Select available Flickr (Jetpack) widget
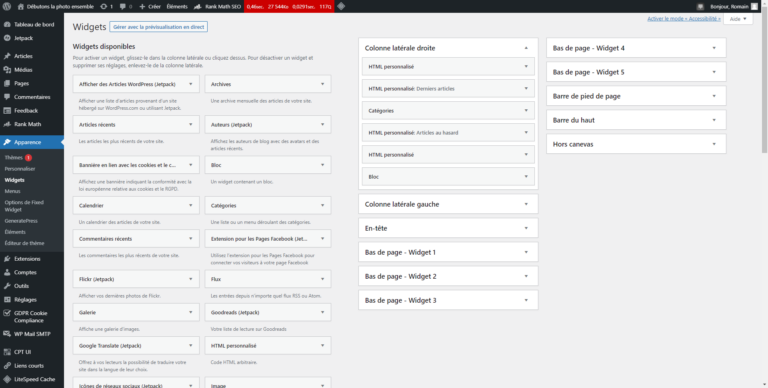This screenshot has height=388, width=768. point(136,279)
